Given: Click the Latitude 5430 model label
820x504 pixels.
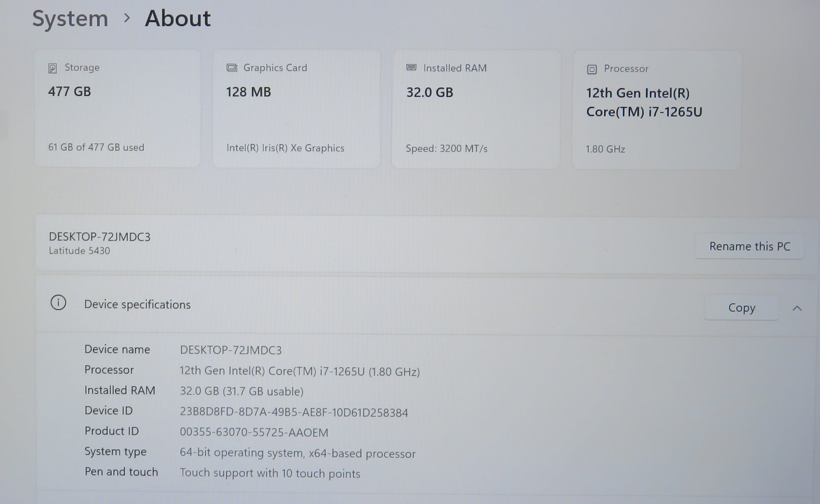Looking at the screenshot, I should tap(79, 251).
